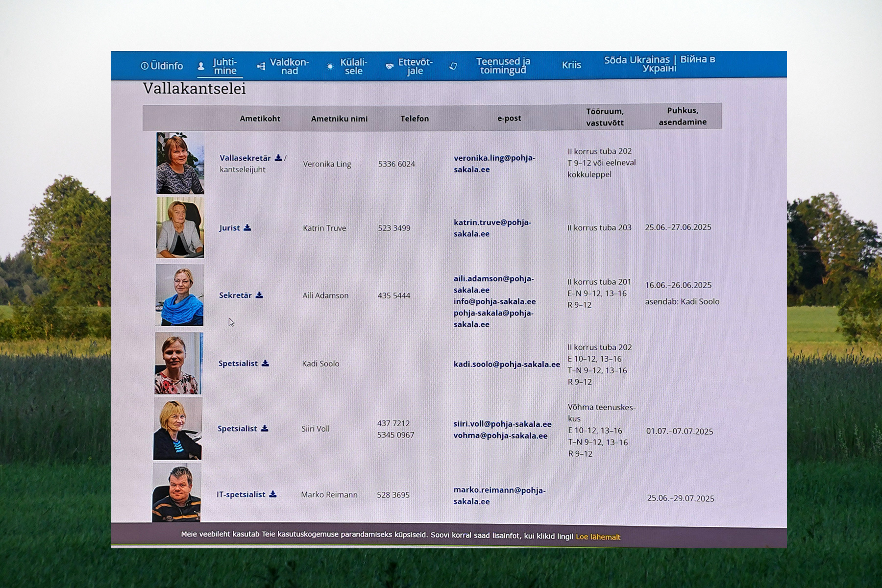Download Jurist job description icon
The width and height of the screenshot is (882, 588).
247,227
